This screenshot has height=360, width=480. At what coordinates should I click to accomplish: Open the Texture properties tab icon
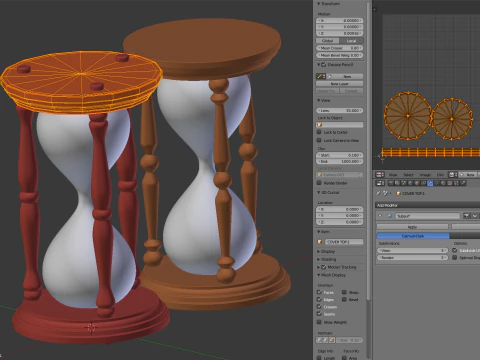(450, 183)
